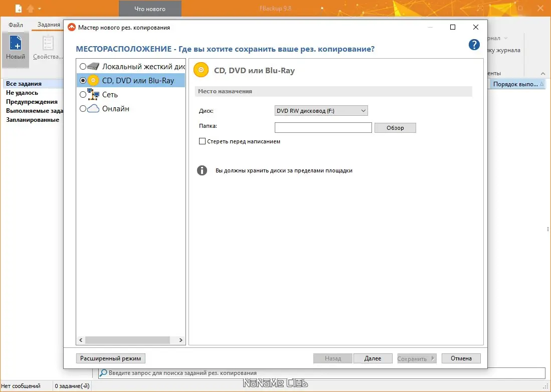Click the Порядок выполнения column header
Screen dimensions: 551x392
pos(517,84)
